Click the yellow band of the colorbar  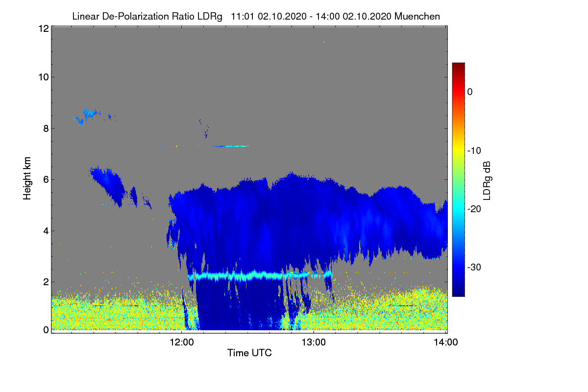tap(458, 149)
